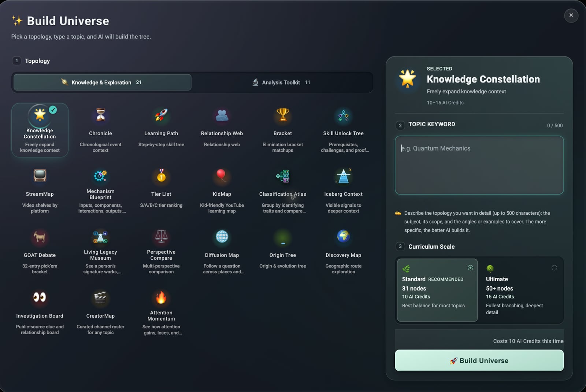Select the Perspective Compare scales icon
This screenshot has width=586, height=392.
coord(161,237)
